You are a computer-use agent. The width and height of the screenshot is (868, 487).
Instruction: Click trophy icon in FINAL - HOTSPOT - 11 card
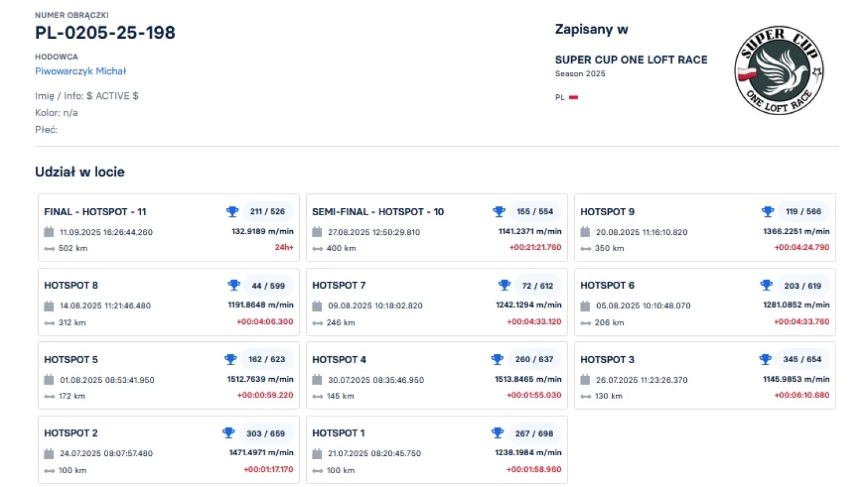[x=232, y=212]
